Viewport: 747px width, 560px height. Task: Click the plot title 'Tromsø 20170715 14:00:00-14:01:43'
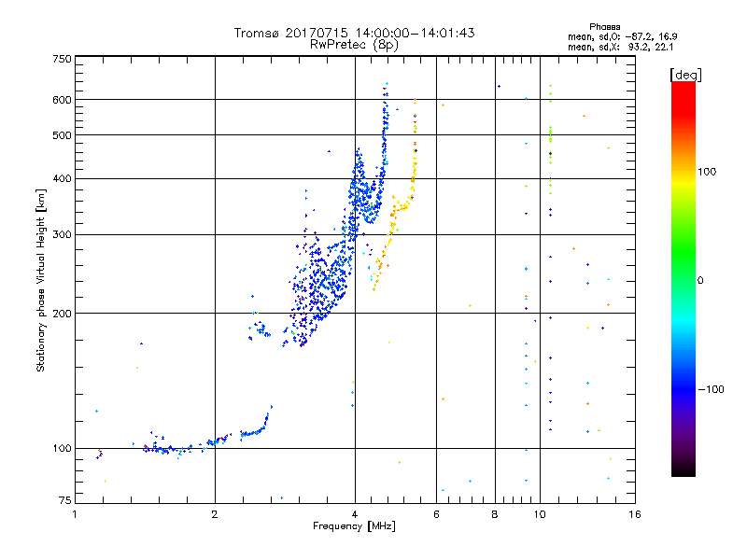tap(354, 33)
